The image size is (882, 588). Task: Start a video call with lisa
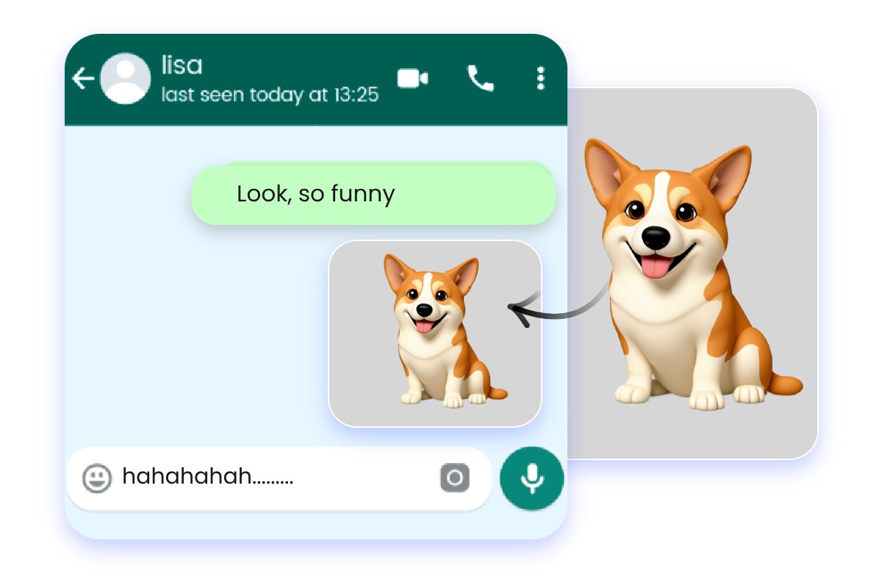click(x=412, y=79)
